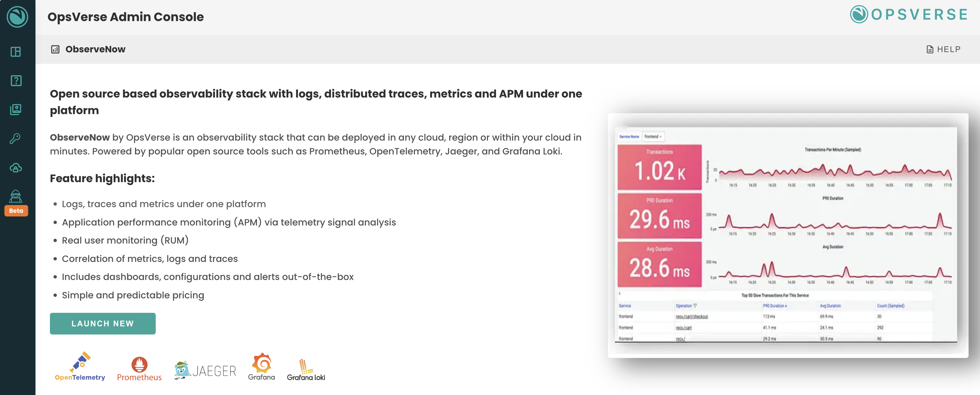
Task: Open the cloud lock sidebar icon
Action: coord(16,168)
